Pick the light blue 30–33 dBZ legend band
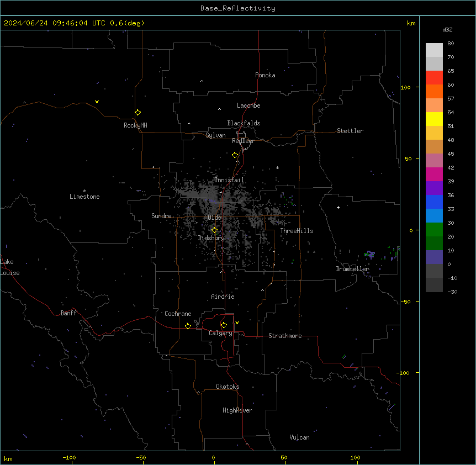The width and height of the screenshot is (476, 465). point(434,216)
